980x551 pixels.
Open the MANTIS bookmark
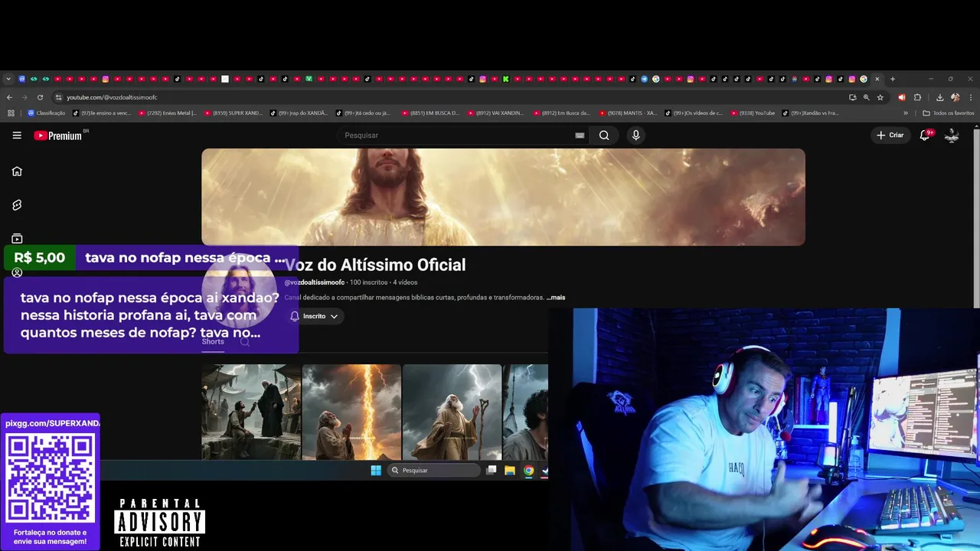pyautogui.click(x=629, y=113)
